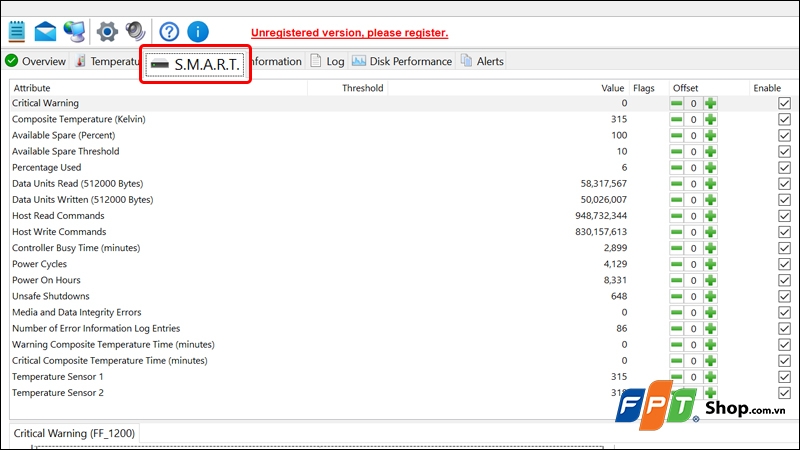The width and height of the screenshot is (800, 450).
Task: Select the Critical Warning (FF_1200) bottom tab
Action: pyautogui.click(x=74, y=433)
